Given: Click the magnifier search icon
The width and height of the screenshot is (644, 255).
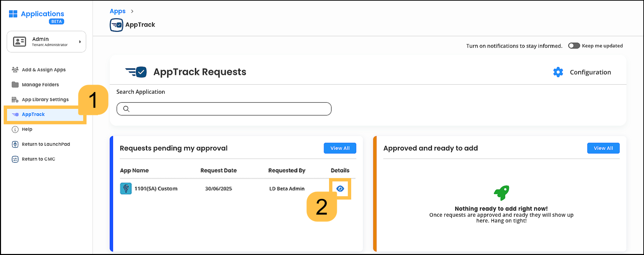Looking at the screenshot, I should 126,109.
